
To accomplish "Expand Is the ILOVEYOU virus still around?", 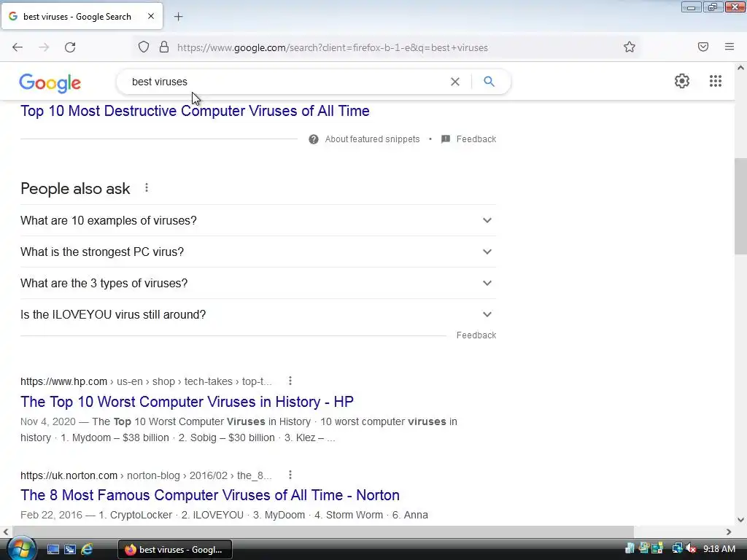I will pos(258,315).
